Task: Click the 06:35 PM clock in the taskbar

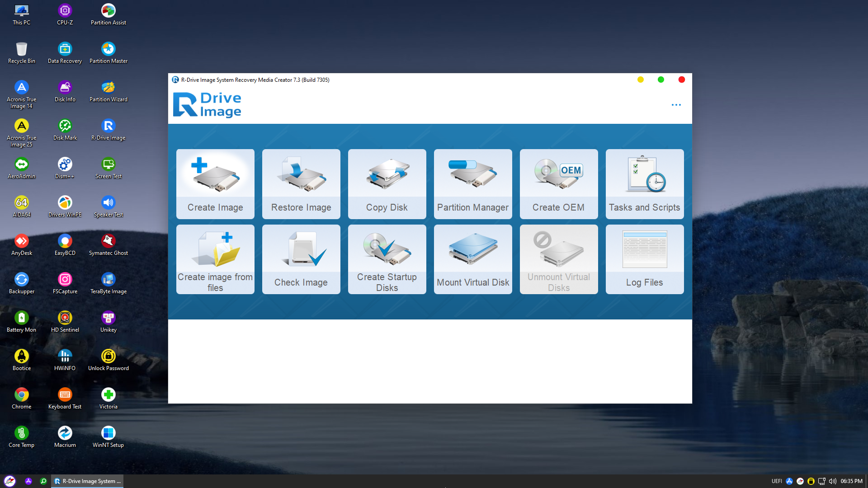Action: 851,481
